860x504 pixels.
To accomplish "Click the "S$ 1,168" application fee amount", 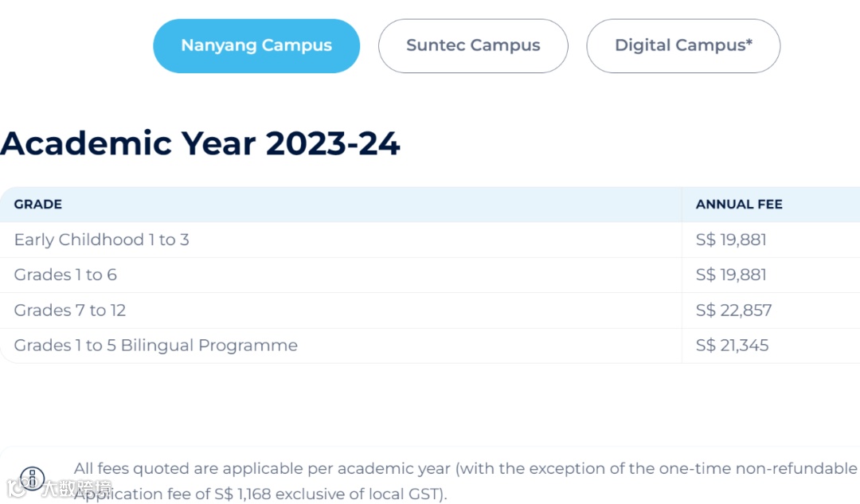I will pos(242,494).
